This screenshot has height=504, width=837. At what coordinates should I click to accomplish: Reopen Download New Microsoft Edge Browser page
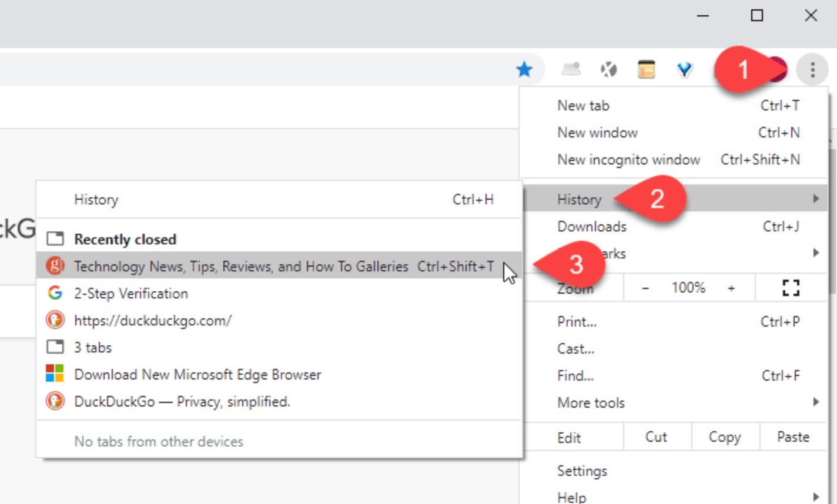(x=197, y=374)
